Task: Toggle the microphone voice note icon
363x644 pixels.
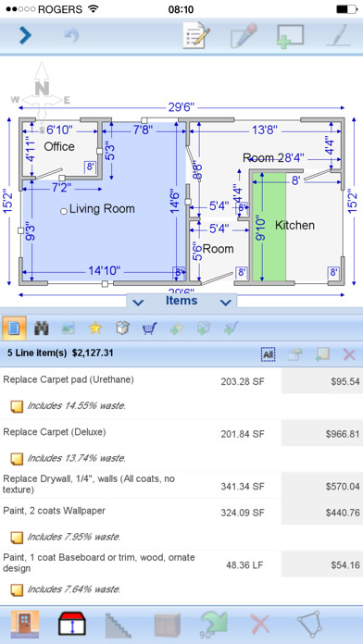Action: click(x=244, y=36)
